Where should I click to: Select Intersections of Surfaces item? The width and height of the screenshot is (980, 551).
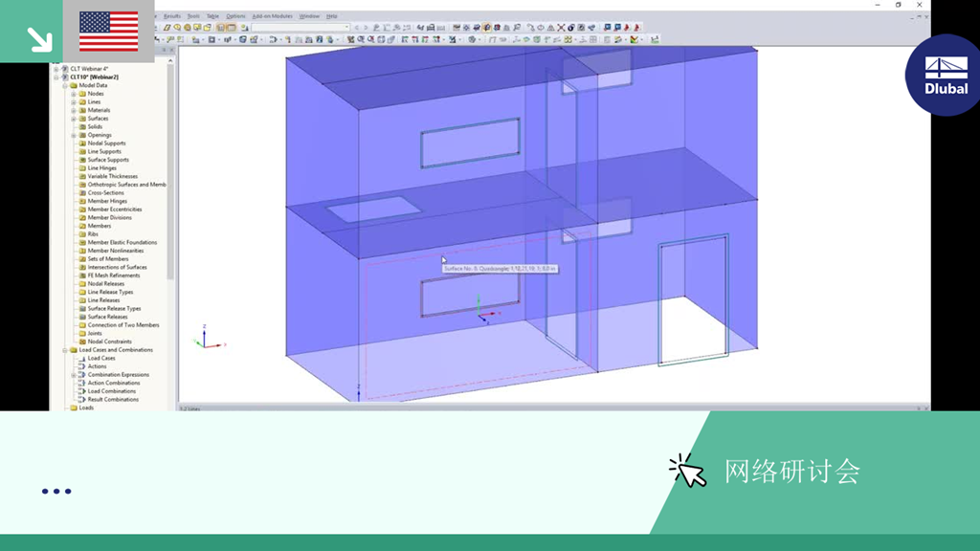[x=117, y=267]
